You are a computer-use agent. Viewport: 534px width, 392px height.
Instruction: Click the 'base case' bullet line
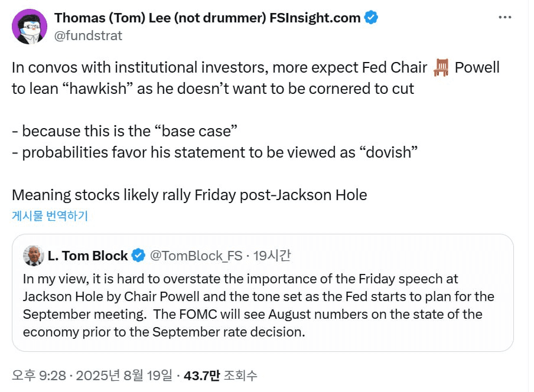(x=125, y=131)
